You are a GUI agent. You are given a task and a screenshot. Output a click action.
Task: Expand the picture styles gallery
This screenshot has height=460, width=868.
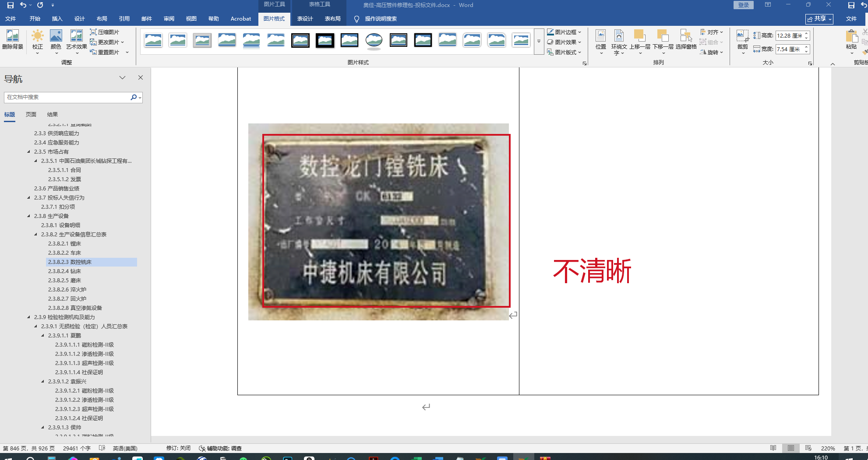[539, 42]
